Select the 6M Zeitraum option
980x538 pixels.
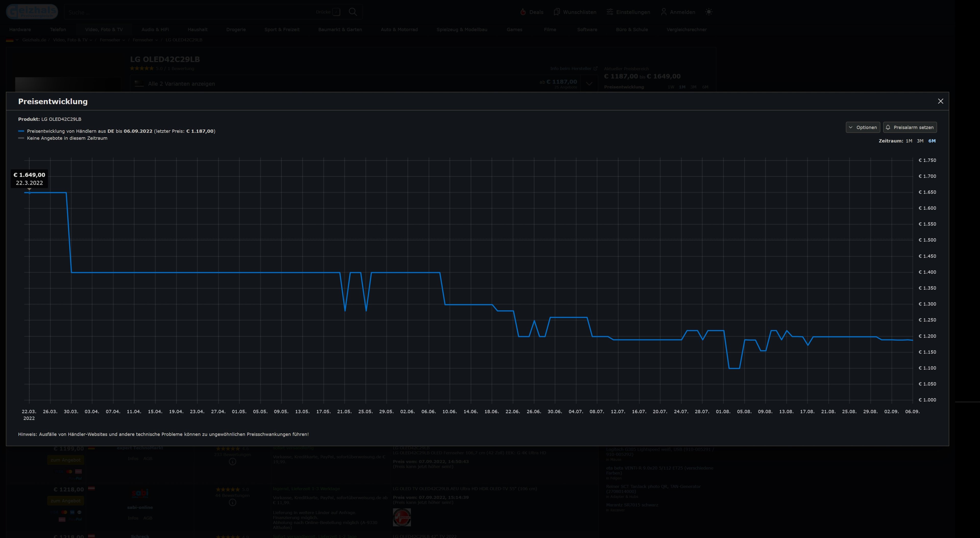point(932,141)
